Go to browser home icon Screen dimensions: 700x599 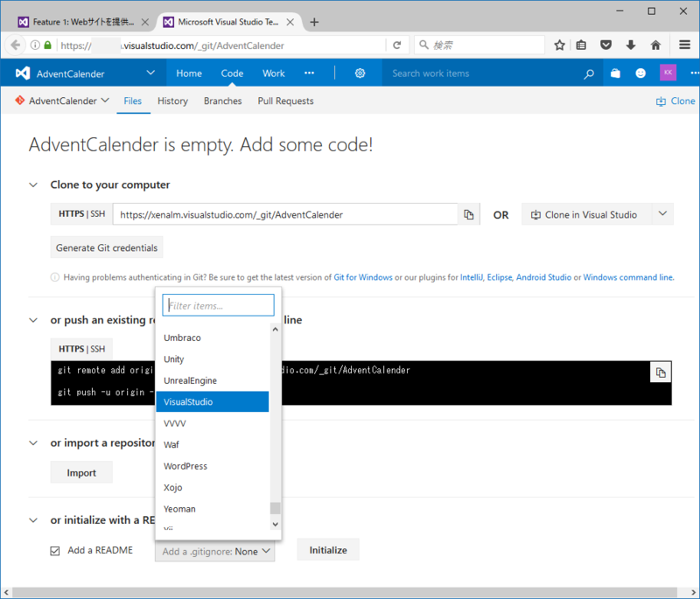coord(655,45)
